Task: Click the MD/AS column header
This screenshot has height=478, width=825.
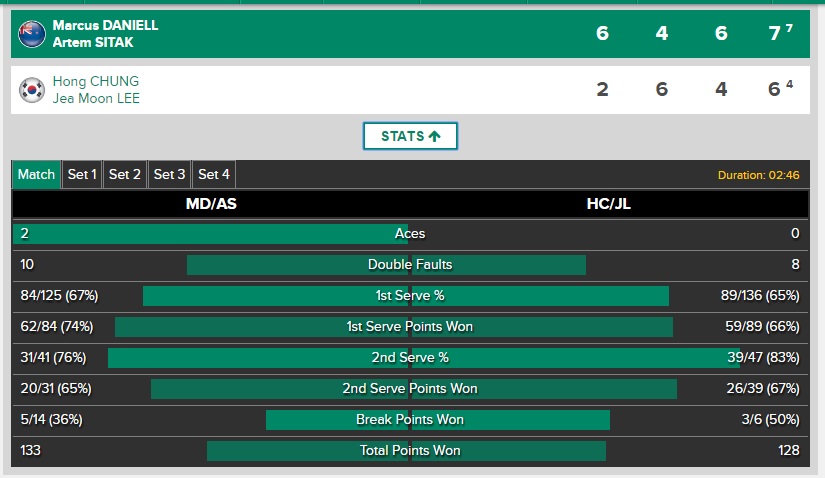Action: (212, 204)
